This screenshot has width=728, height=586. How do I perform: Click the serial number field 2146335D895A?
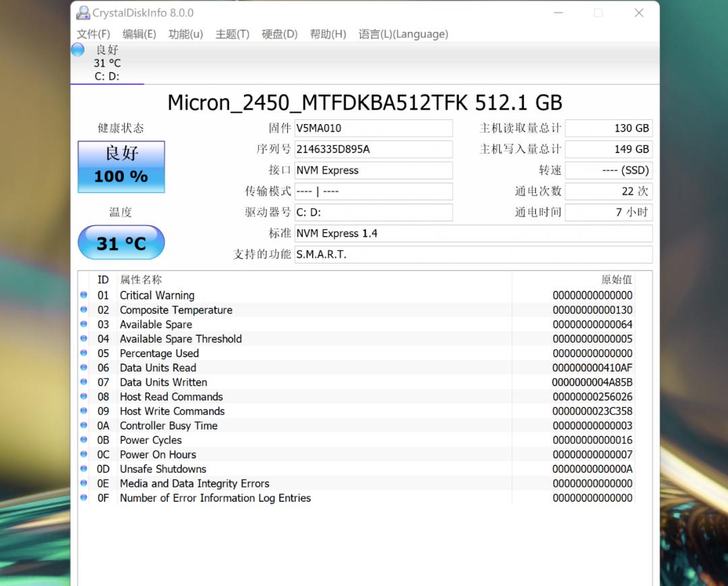pos(373,149)
